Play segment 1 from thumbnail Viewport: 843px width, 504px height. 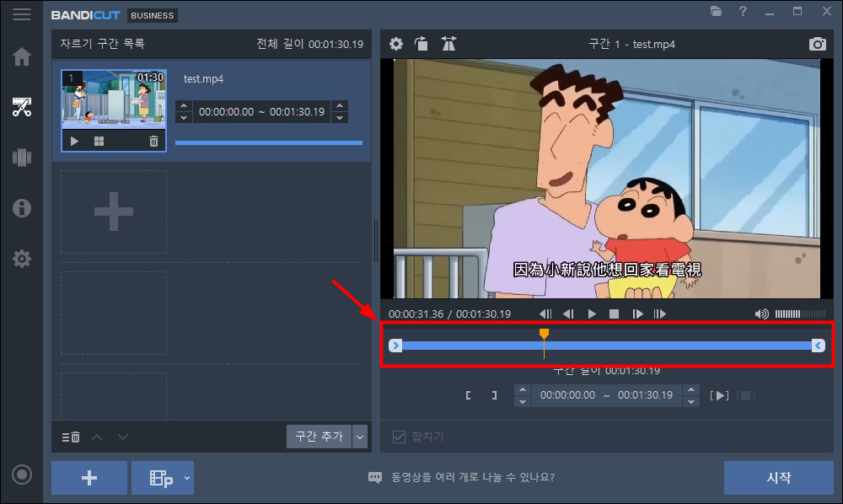tap(74, 142)
